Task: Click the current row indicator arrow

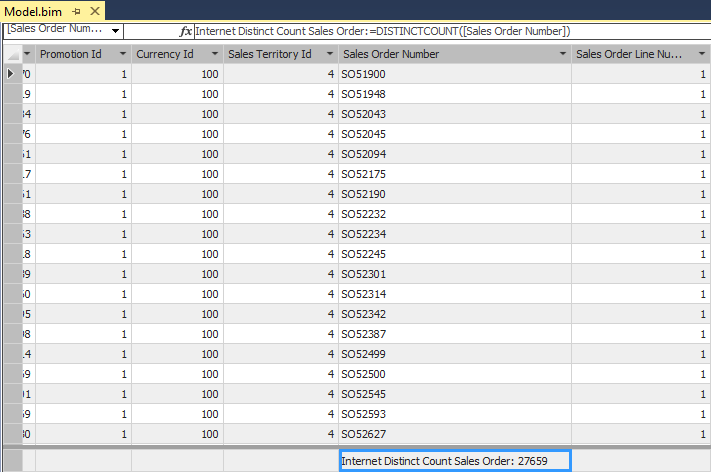Action: click(11, 73)
